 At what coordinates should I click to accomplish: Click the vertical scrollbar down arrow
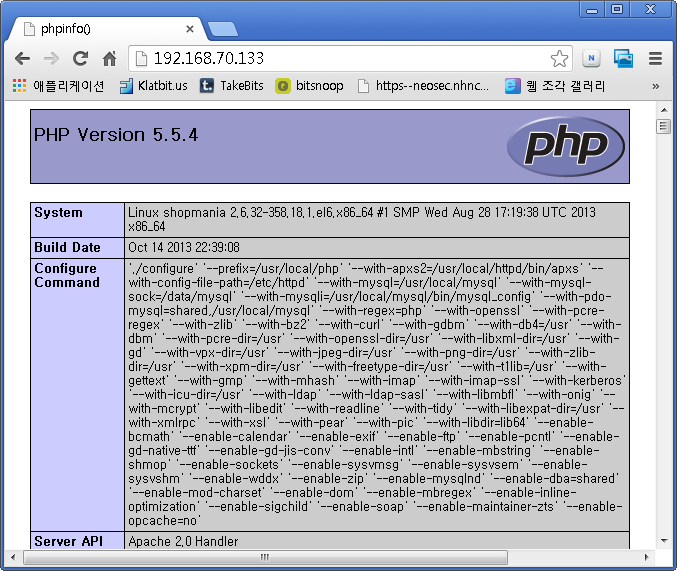pos(664,540)
